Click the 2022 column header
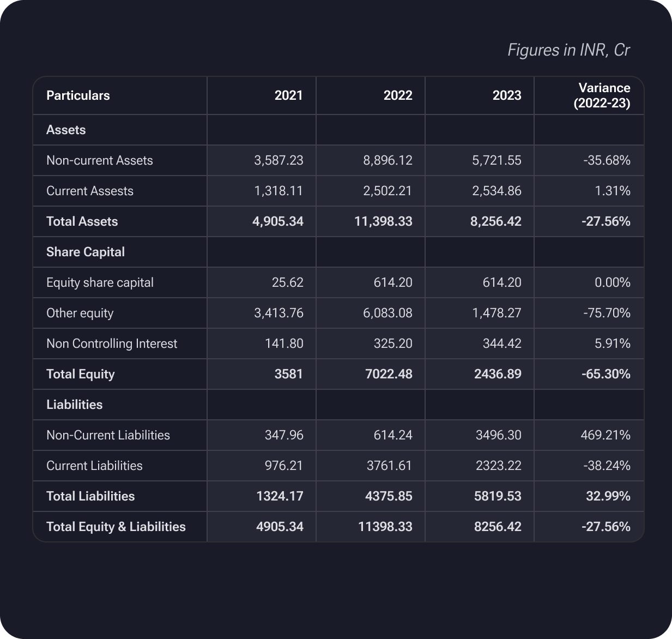The height and width of the screenshot is (639, 672). point(397,95)
